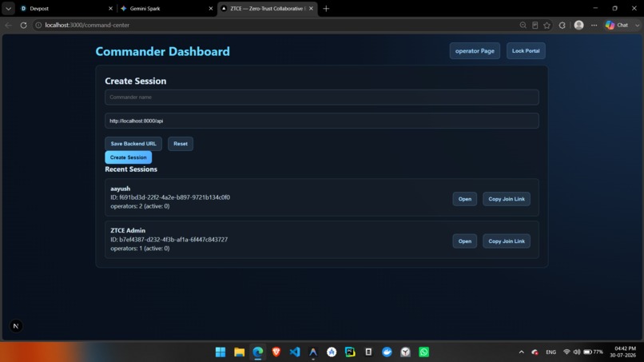Click the operator Page button

475,51
